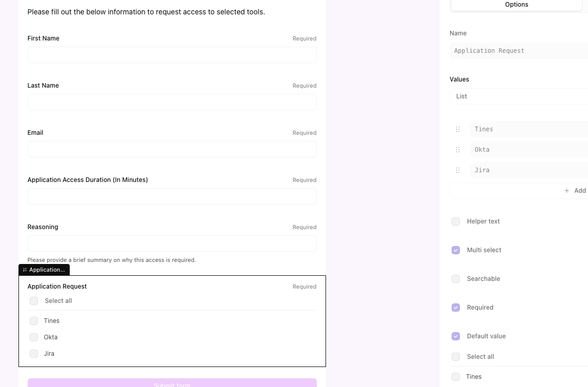Image resolution: width=588 pixels, height=387 pixels.
Task: Uncheck the Default value option
Action: pos(456,336)
